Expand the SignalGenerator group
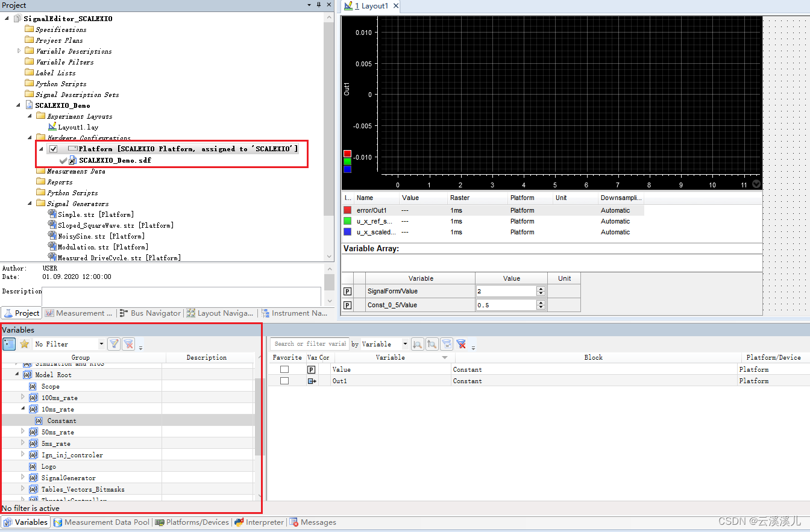 [x=24, y=478]
